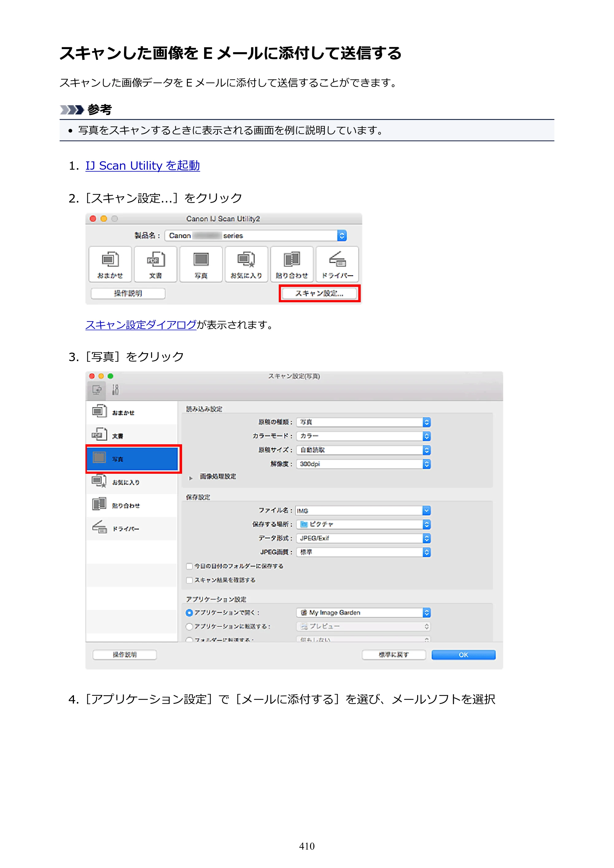Click 操作説明 button in Scan Utility2 window
614x868 pixels.
pyautogui.click(x=128, y=293)
